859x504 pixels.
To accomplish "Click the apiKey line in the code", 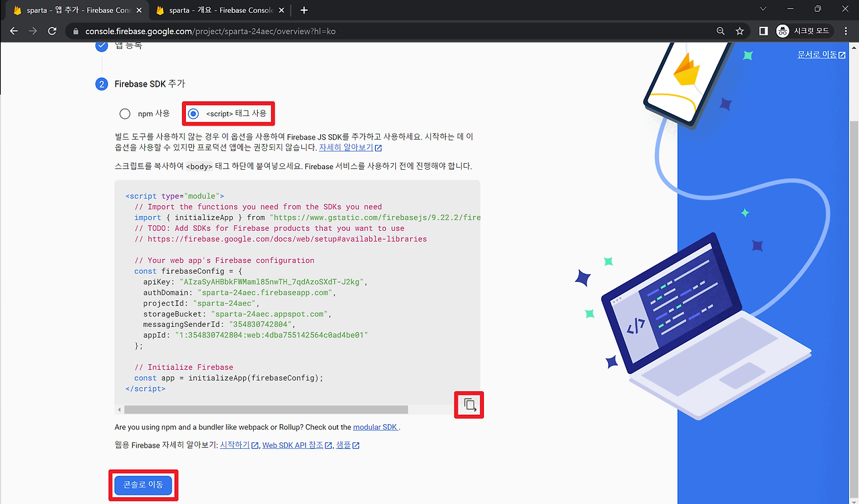I will tap(255, 282).
